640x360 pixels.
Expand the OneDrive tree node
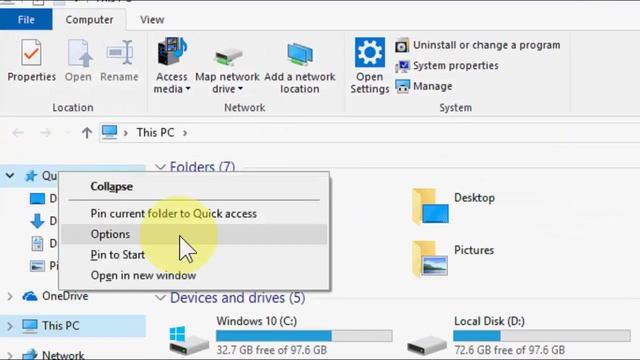(x=10, y=296)
